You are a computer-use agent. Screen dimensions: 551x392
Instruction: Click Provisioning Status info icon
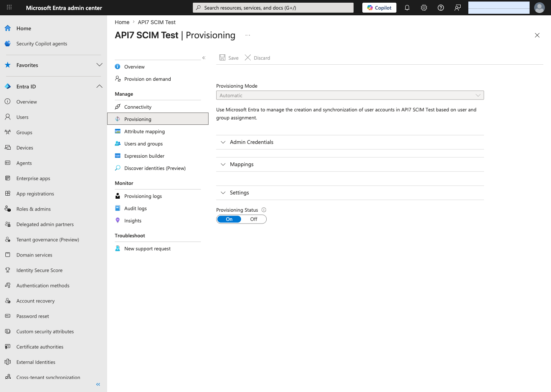coord(264,210)
